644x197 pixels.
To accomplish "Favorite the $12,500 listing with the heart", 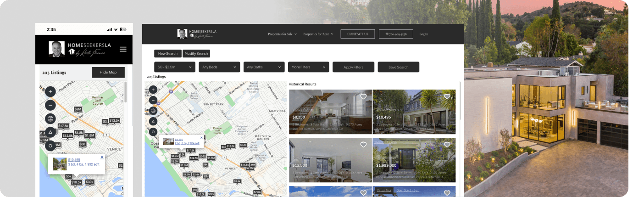I will (363, 145).
